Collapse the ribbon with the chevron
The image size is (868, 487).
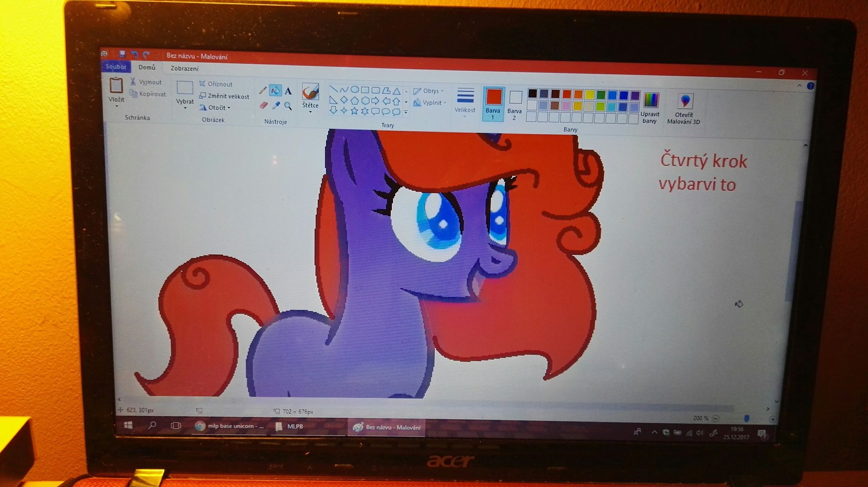tap(799, 85)
